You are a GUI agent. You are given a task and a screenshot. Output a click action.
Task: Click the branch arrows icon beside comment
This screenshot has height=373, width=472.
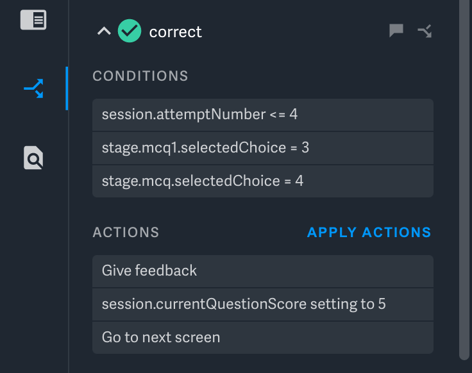point(425,31)
